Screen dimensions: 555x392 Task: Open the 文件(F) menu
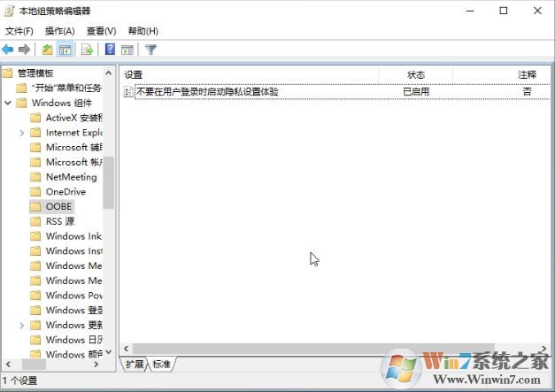pos(19,31)
